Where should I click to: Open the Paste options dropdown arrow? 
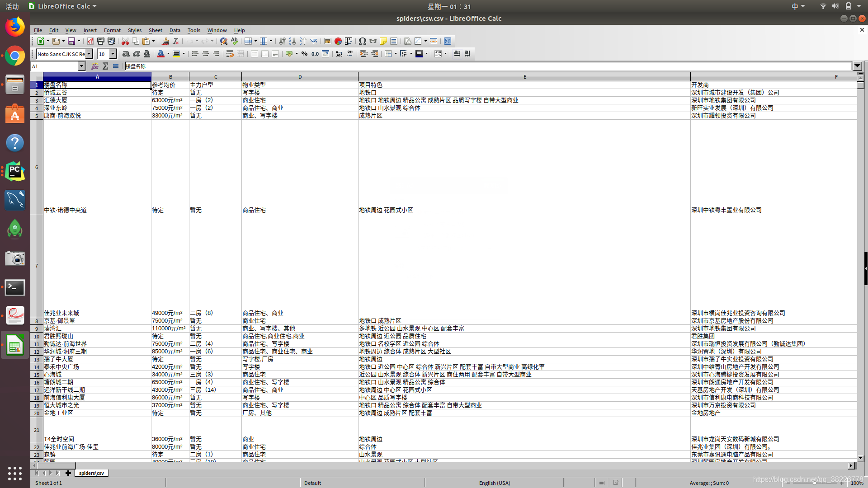pos(153,41)
